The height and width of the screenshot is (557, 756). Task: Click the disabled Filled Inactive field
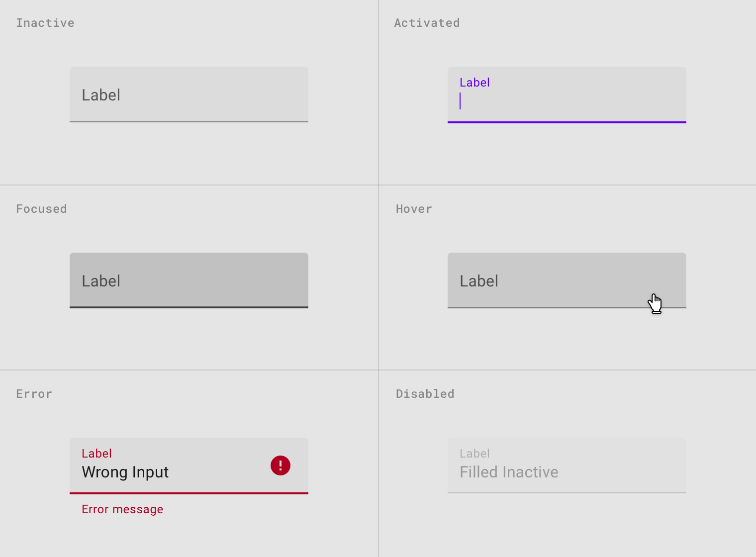[567, 465]
